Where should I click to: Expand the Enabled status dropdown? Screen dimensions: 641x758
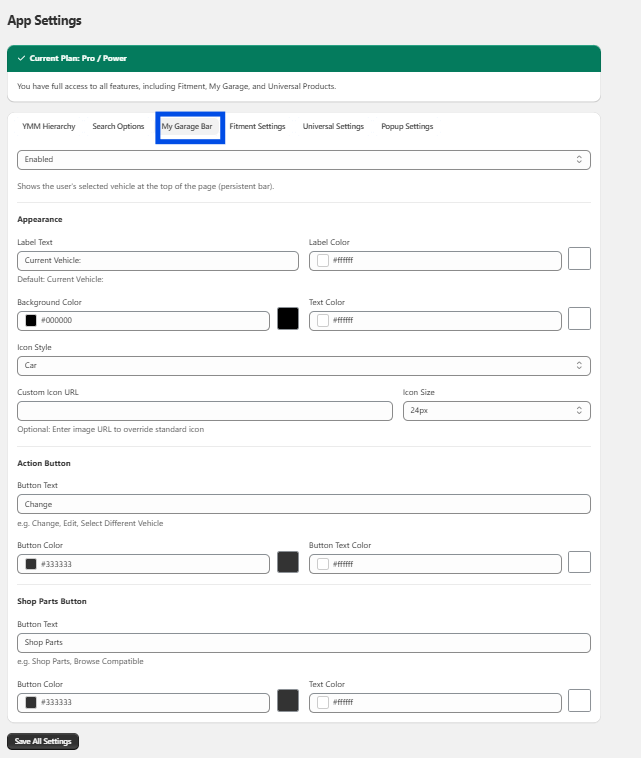click(303, 160)
